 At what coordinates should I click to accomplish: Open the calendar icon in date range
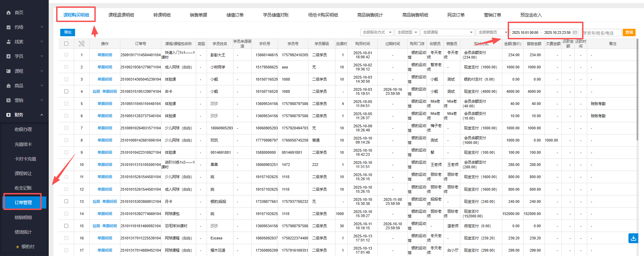[x=575, y=33]
